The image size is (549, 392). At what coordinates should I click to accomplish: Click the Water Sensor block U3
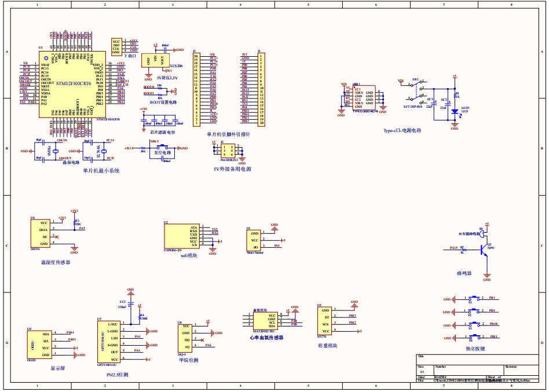[x=253, y=239]
